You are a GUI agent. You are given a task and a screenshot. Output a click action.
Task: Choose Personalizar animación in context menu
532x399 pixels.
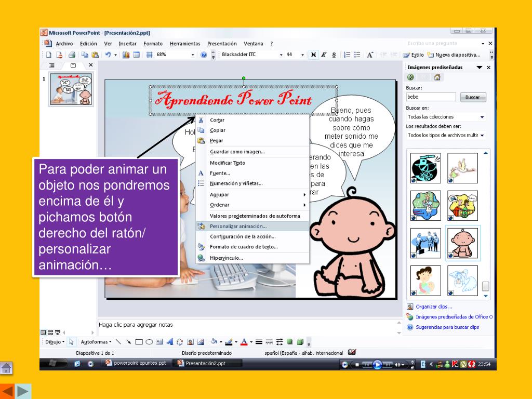(x=252, y=227)
